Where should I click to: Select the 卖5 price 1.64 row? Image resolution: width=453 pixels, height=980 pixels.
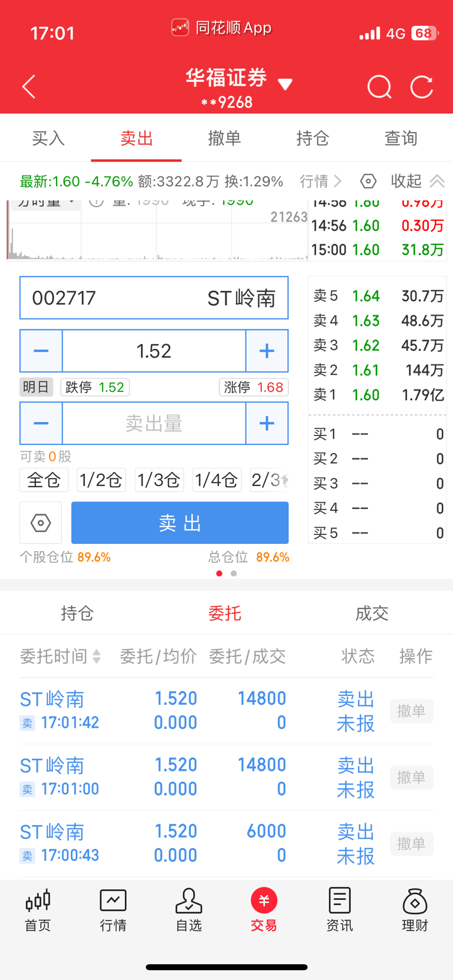pyautogui.click(x=377, y=296)
